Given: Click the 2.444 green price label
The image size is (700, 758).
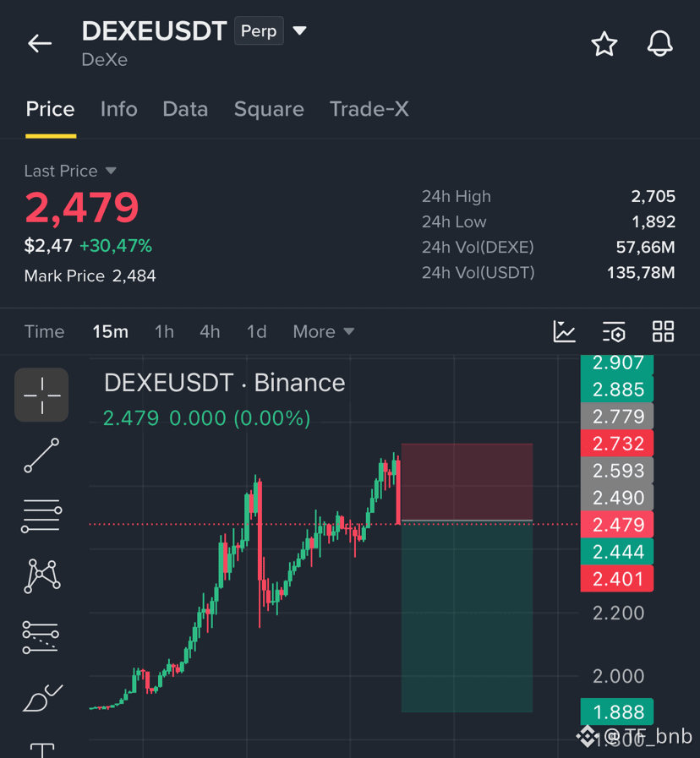Looking at the screenshot, I should (617, 552).
